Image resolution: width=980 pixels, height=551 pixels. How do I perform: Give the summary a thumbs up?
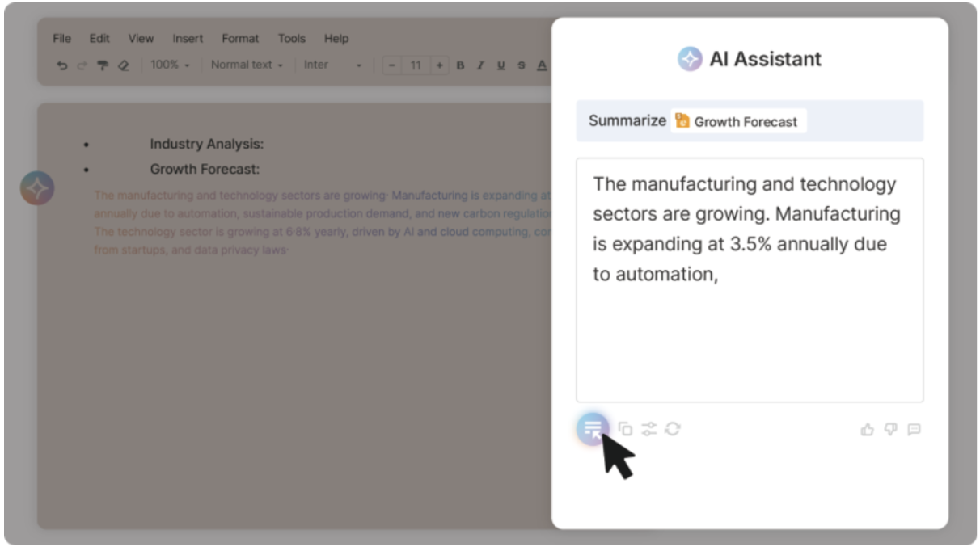point(868,430)
